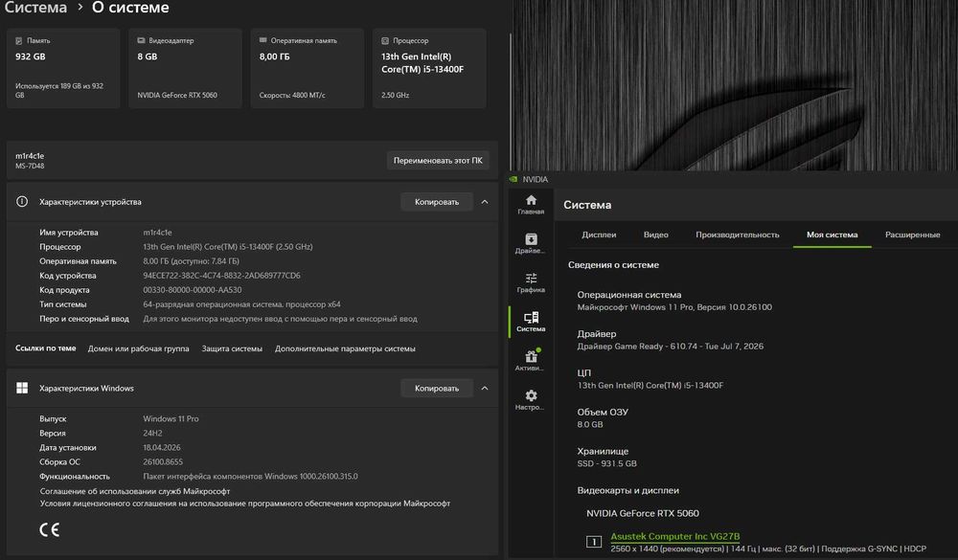Select the Моя система tab

(833, 235)
